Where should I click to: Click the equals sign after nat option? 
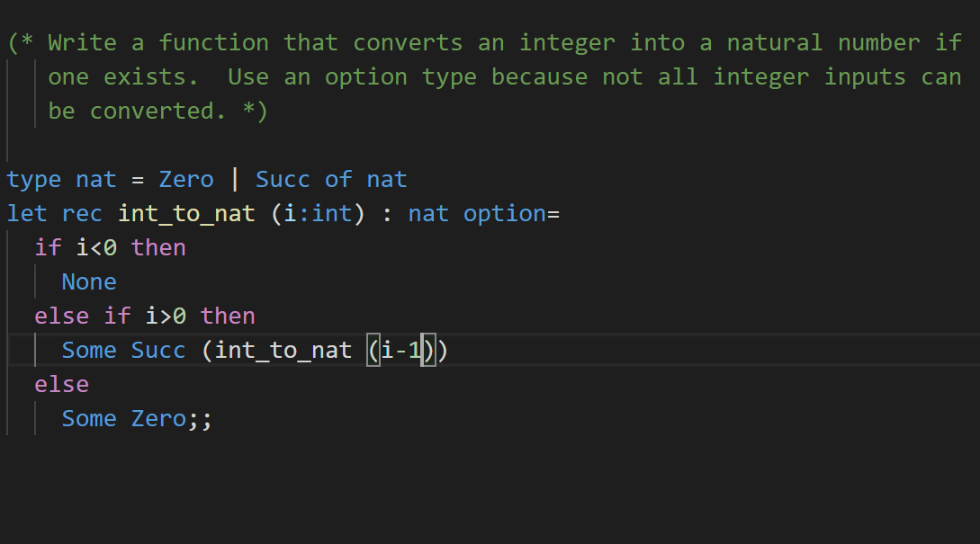[553, 213]
